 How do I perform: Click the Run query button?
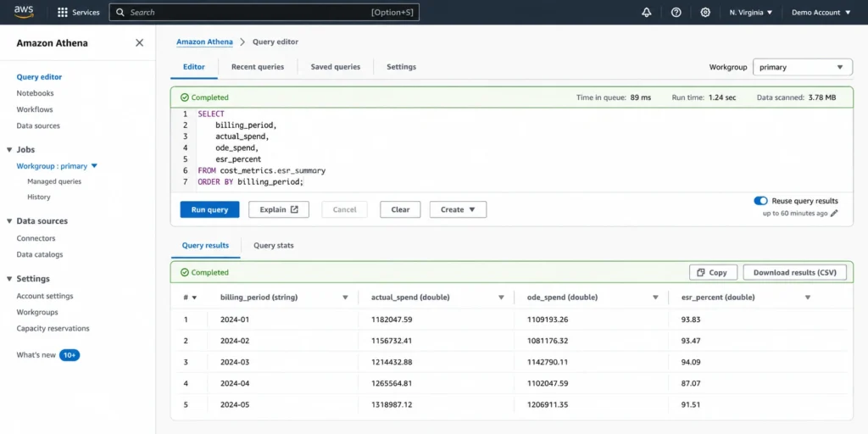(210, 210)
